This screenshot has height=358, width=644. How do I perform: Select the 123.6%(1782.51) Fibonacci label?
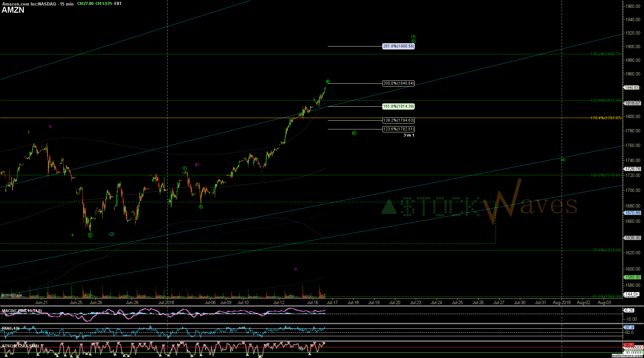[399, 129]
